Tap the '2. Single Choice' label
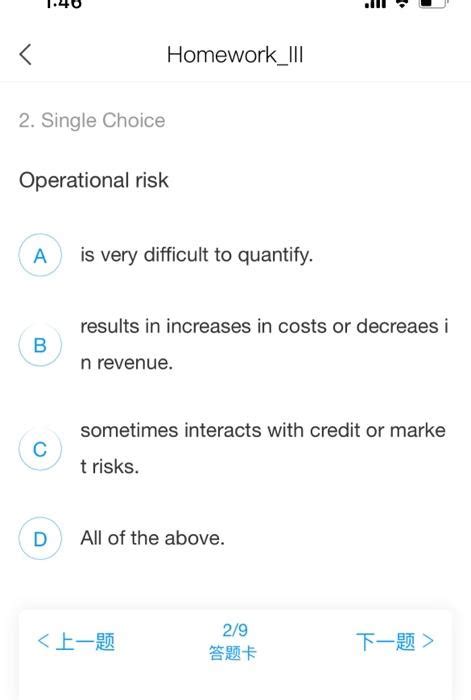 92,121
